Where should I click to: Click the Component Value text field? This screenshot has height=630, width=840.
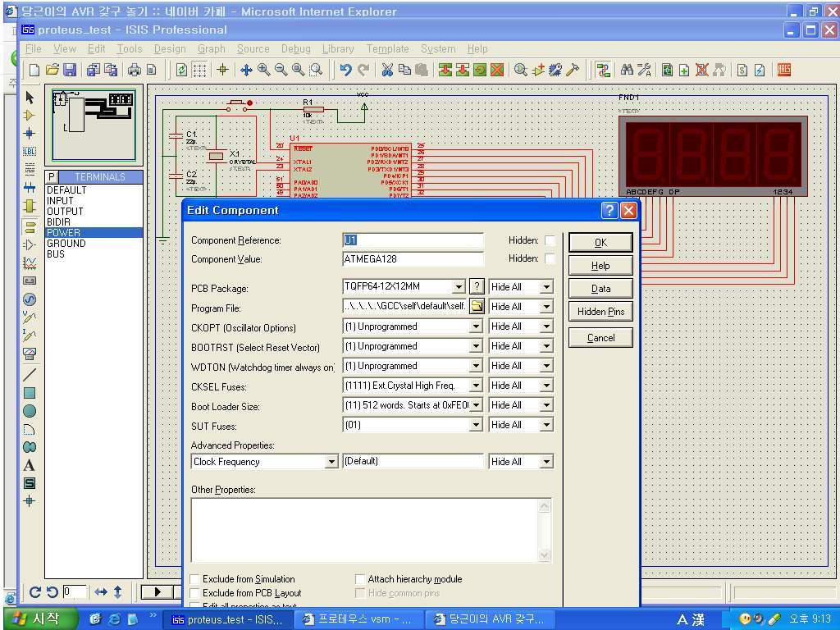413,259
